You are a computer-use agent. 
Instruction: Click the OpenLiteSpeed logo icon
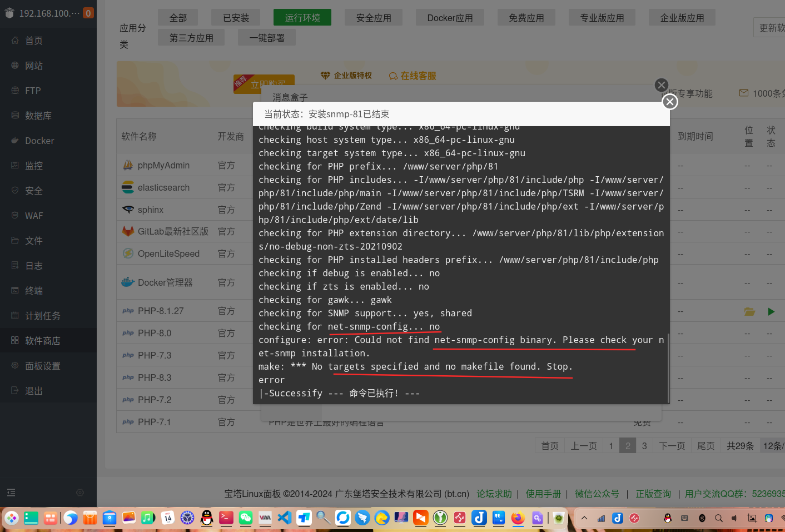(x=128, y=253)
